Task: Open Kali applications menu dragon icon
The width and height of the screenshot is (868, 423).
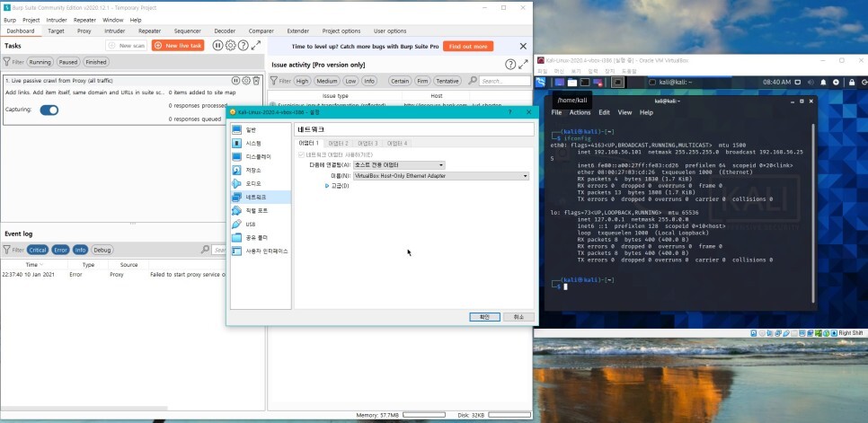Action: (x=540, y=82)
